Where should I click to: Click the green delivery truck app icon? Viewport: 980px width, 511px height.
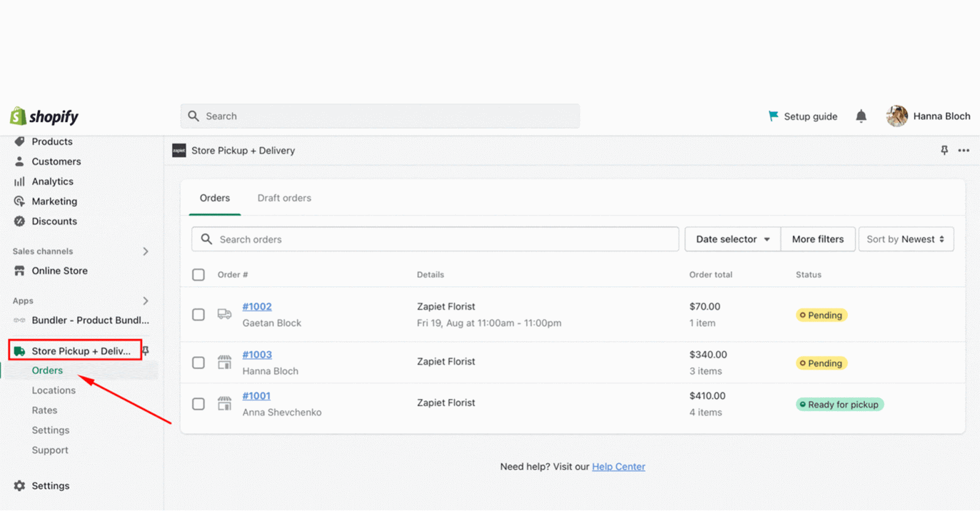(x=20, y=351)
